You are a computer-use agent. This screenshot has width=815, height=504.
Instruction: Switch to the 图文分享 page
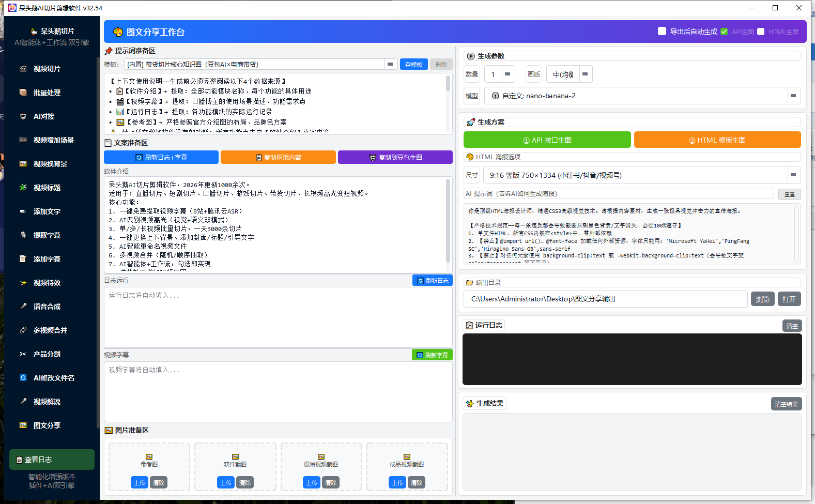(x=47, y=425)
